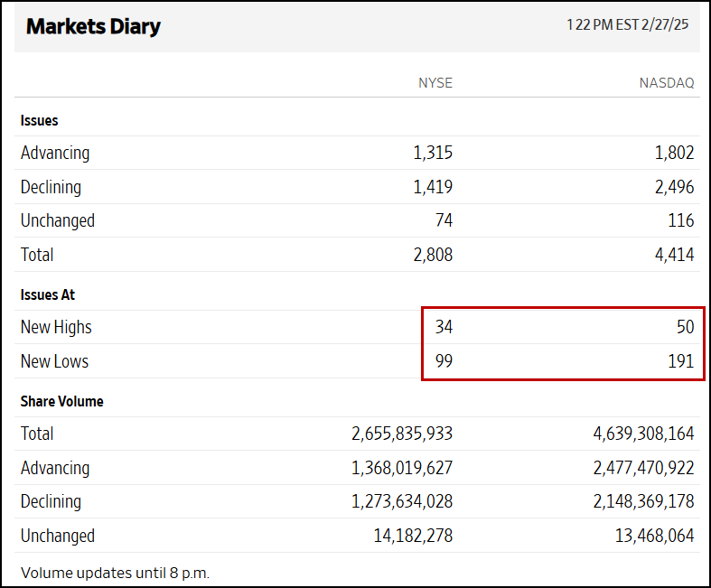Select NYSE total volume 2,655,835,933
The image size is (711, 588).
pos(402,434)
